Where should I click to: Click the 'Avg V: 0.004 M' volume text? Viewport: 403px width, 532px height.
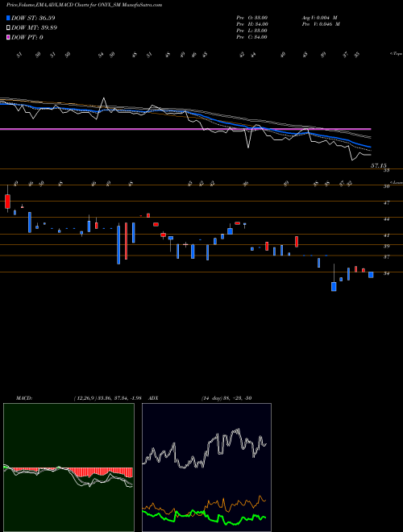[x=319, y=18]
